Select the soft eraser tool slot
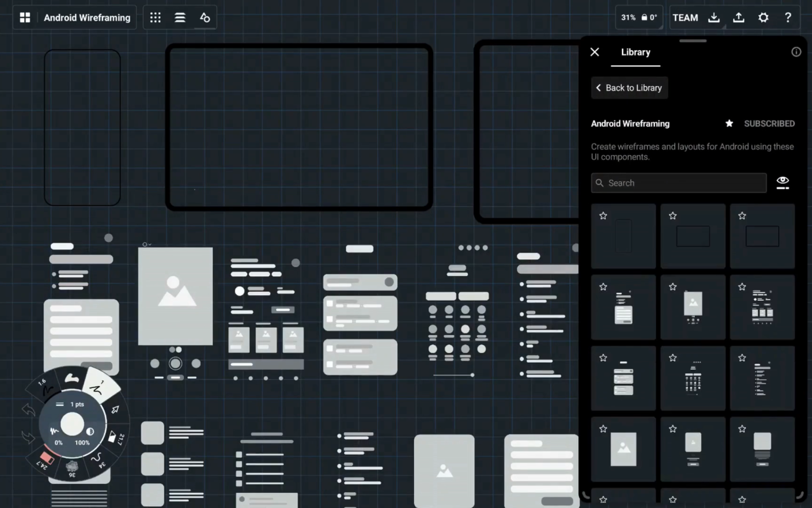812x508 pixels. 72,378
